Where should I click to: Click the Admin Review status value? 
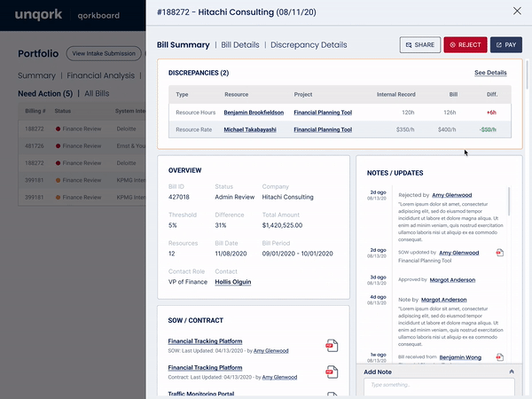(x=234, y=197)
